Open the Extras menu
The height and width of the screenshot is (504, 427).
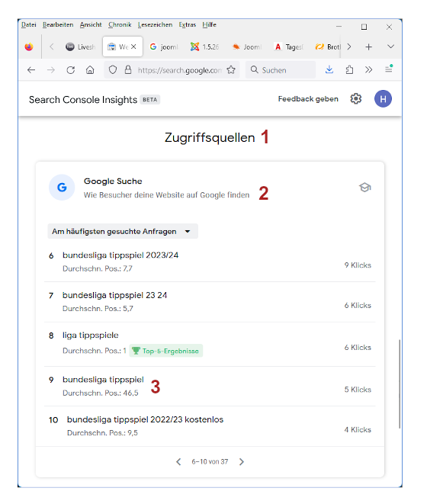188,24
